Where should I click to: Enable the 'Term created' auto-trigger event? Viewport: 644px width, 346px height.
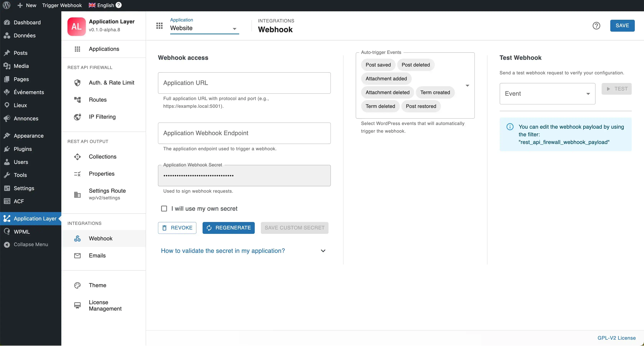pos(435,92)
